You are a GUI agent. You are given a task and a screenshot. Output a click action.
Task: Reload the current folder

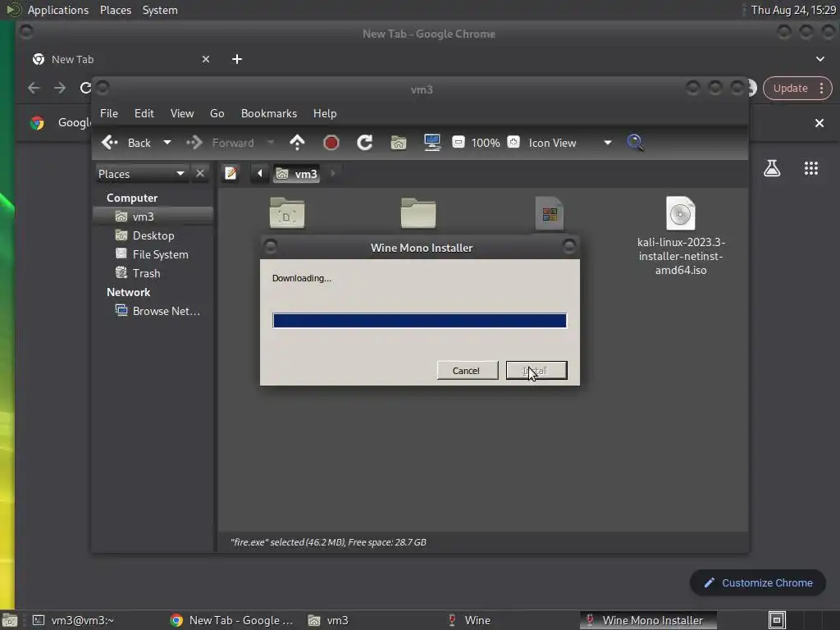[365, 143]
